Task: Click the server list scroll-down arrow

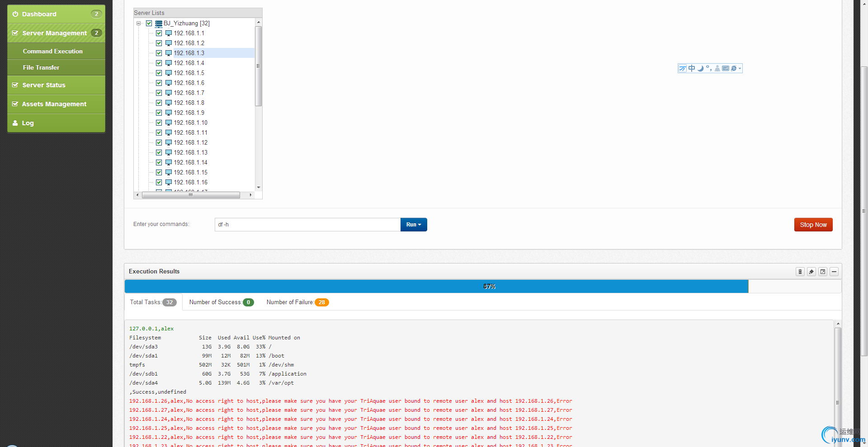Action: (x=259, y=187)
